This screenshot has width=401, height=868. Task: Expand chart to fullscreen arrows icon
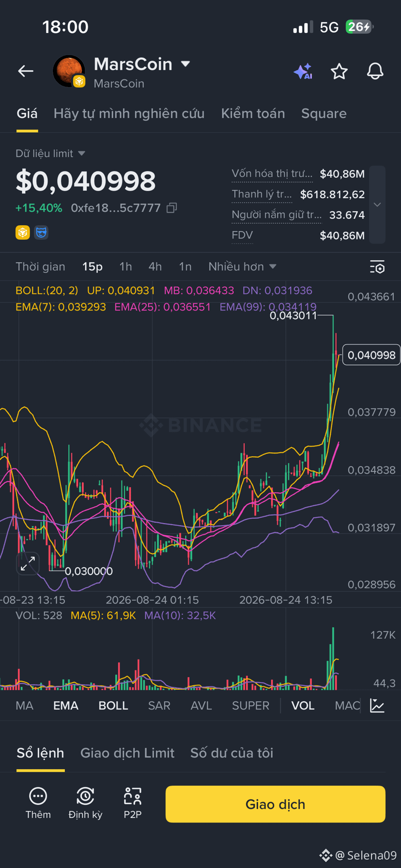point(28,563)
